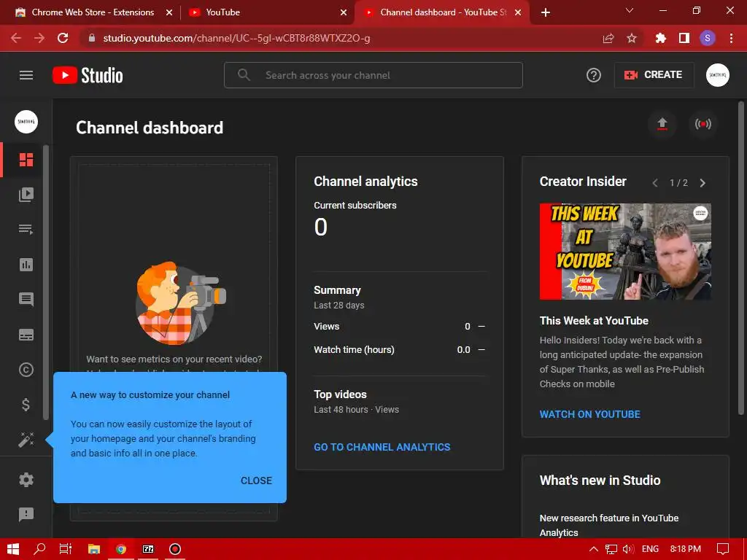This screenshot has height=560, width=747.
Task: Close the customize channel tooltip
Action: pyautogui.click(x=256, y=481)
